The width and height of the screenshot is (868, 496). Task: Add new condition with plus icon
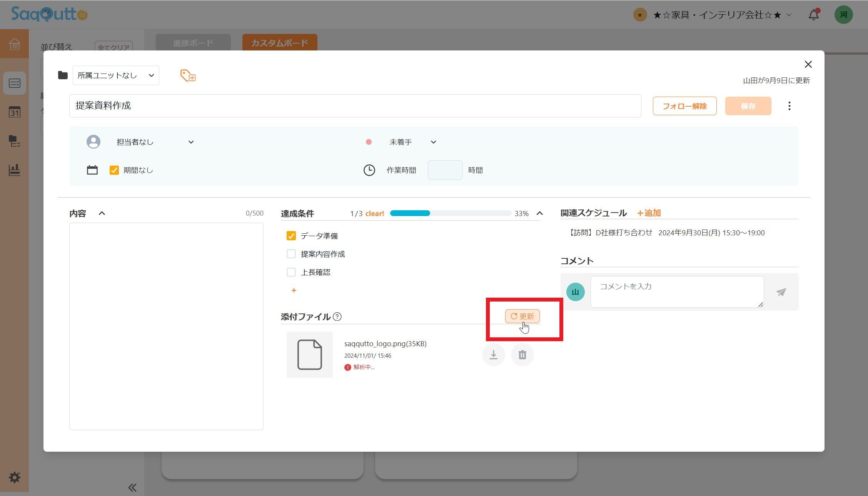pos(294,290)
